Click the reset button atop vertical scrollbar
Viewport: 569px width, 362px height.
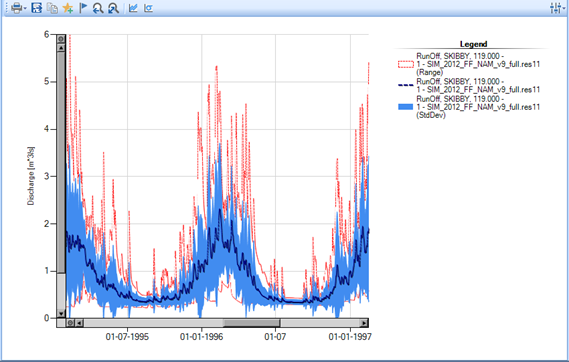coord(61,39)
